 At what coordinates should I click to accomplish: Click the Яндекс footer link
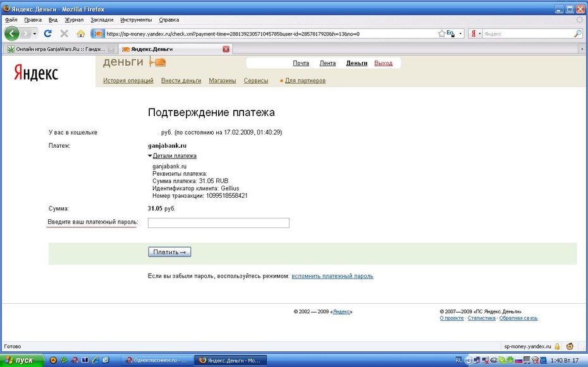pos(341,311)
